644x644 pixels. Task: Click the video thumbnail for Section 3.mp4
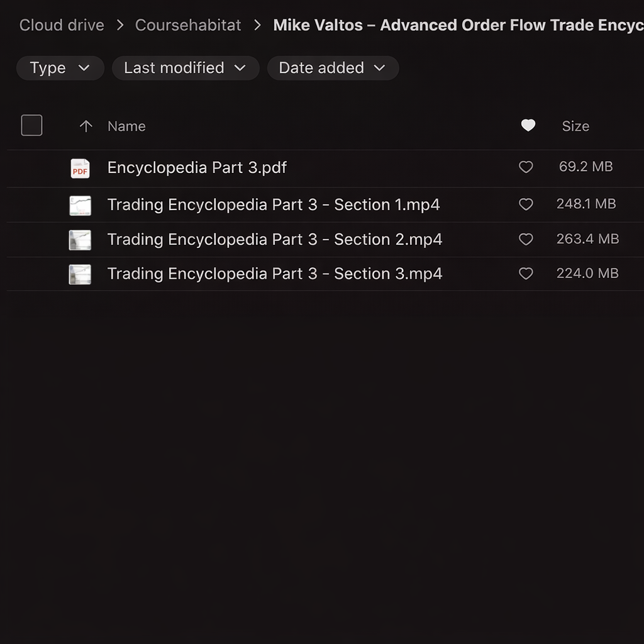click(80, 274)
